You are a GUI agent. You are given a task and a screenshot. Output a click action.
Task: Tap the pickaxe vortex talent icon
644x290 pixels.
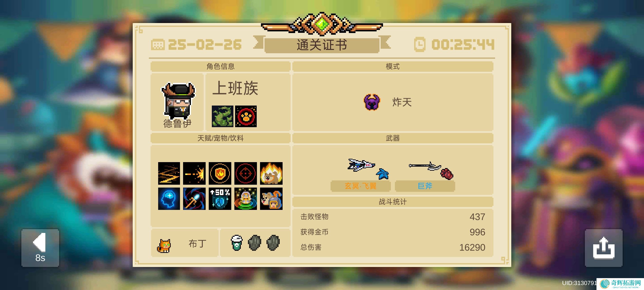[194, 199]
